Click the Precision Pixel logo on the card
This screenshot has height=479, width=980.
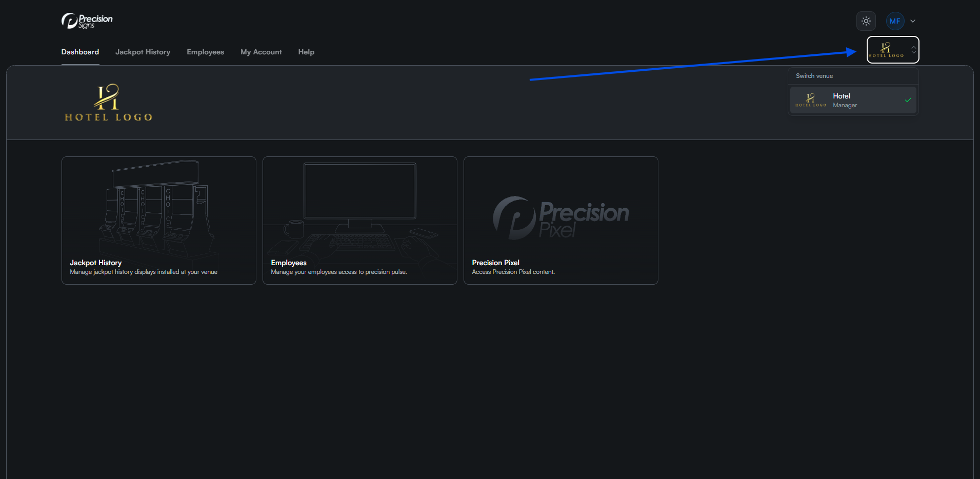coord(561,217)
